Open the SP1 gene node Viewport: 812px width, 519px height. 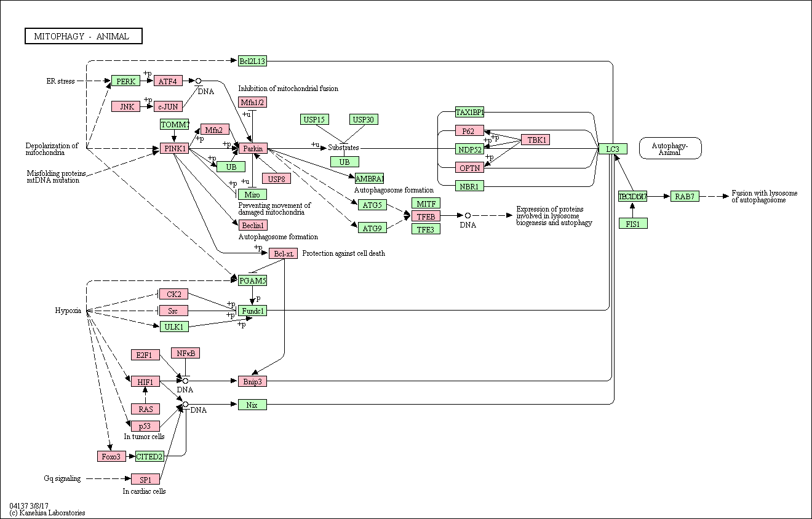point(145,478)
